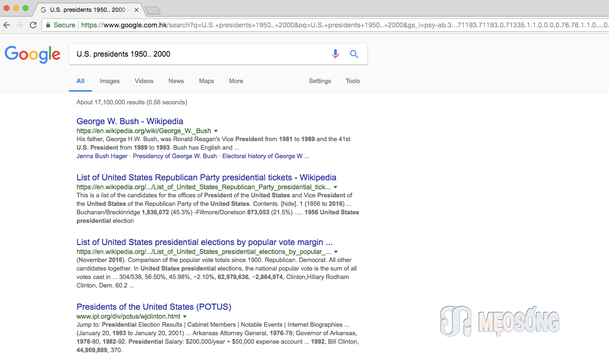Screen dimensions: 609x364
Task: Close the U.S. presidents browser tab
Action: click(x=137, y=10)
